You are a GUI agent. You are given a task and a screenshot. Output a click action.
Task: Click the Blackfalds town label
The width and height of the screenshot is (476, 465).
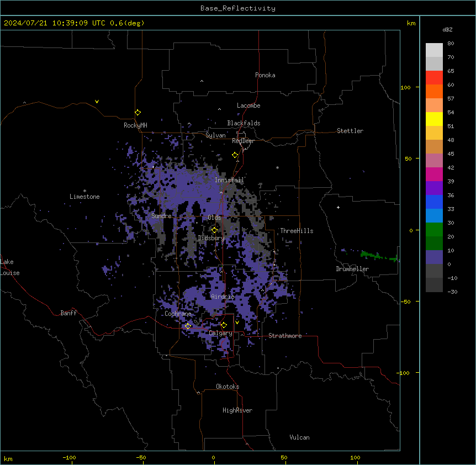coord(244,123)
